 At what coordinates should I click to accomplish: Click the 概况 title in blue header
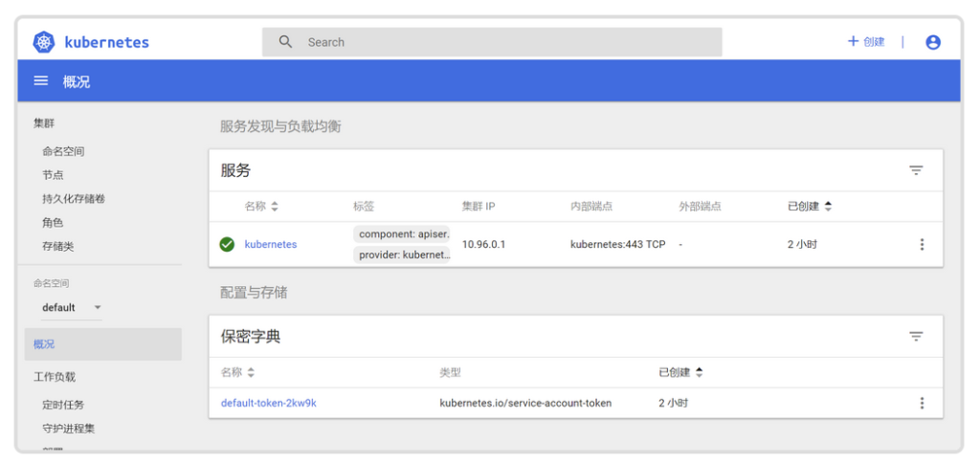pyautogui.click(x=77, y=81)
